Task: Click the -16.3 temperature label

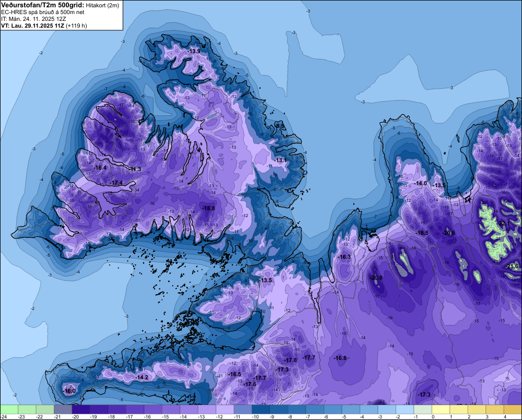Action: (x=344, y=257)
